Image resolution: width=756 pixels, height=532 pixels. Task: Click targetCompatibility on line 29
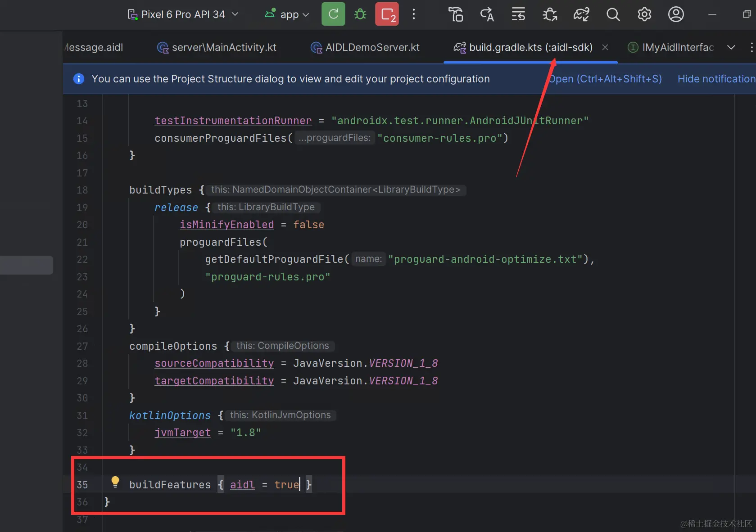(x=214, y=381)
